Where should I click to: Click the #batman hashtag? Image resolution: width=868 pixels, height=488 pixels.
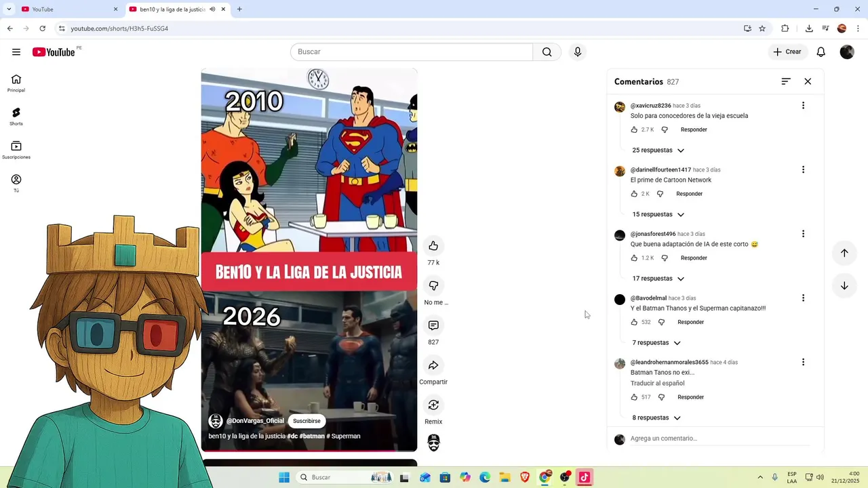click(312, 436)
